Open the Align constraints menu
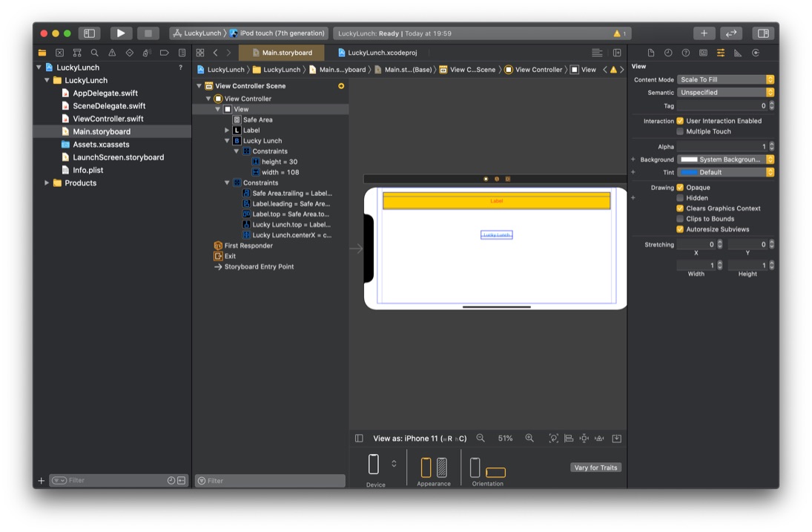Viewport: 812px width, 532px height. [569, 439]
